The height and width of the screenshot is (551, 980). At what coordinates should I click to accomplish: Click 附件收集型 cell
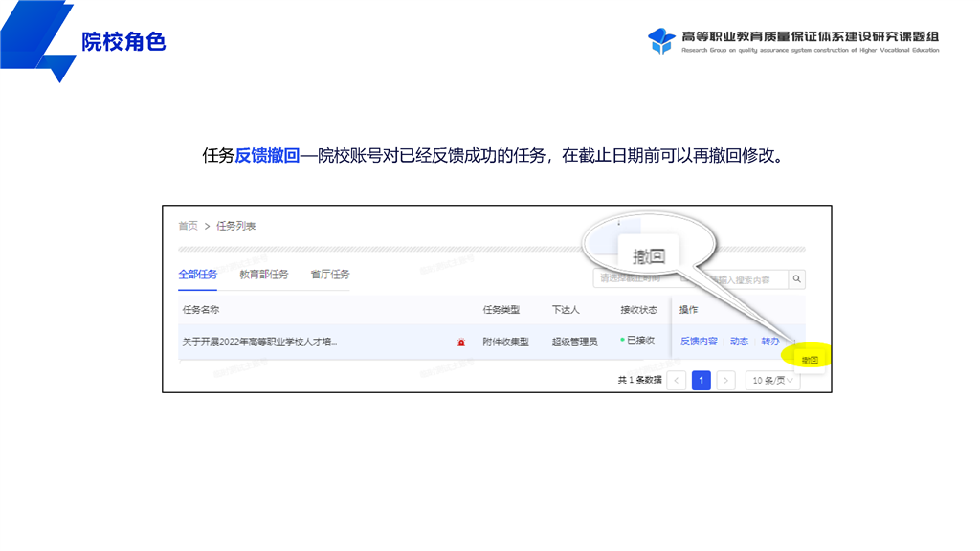coord(505,342)
